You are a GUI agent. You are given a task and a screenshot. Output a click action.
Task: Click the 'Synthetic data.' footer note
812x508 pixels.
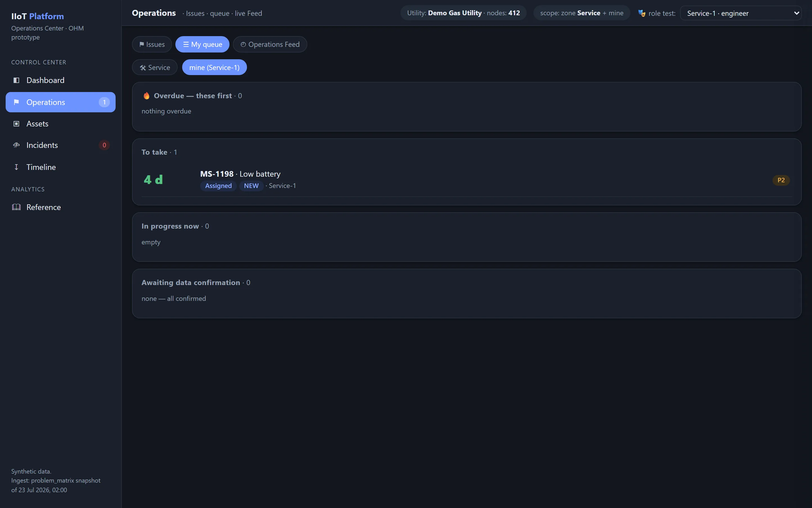pos(31,471)
